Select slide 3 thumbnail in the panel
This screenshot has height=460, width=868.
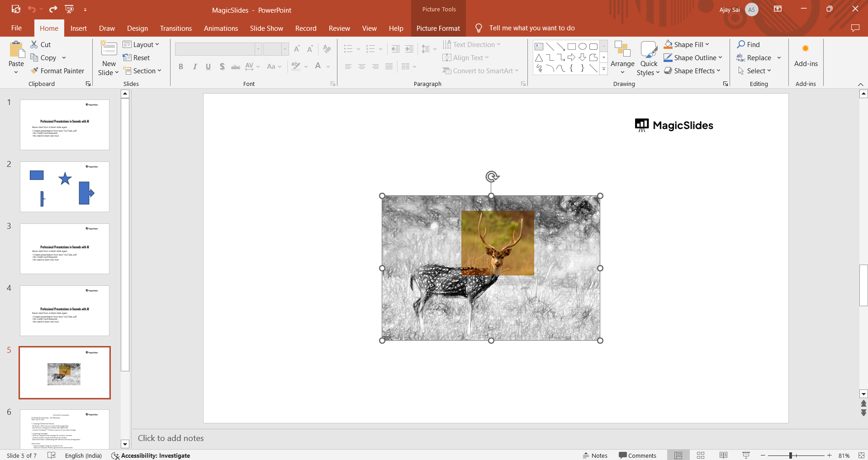tap(64, 248)
